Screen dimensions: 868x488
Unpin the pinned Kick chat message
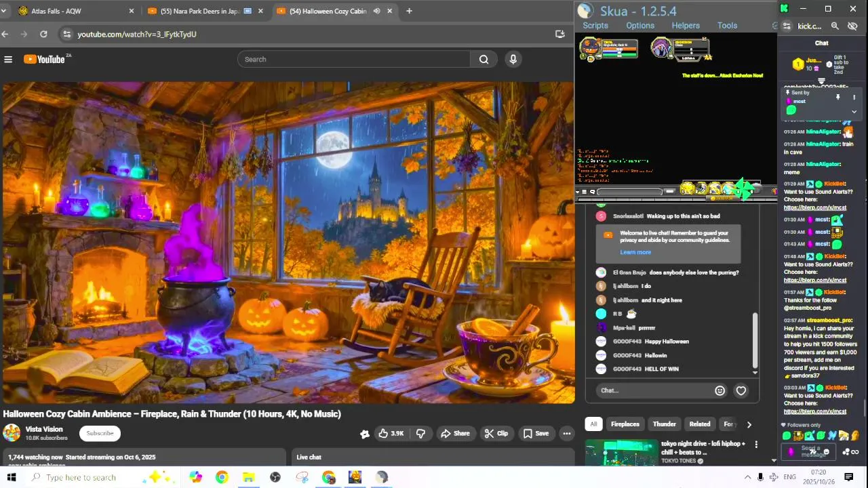[x=837, y=97]
